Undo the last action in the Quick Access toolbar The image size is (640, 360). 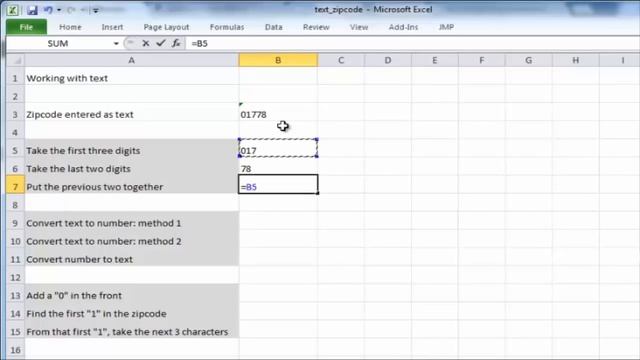point(48,10)
